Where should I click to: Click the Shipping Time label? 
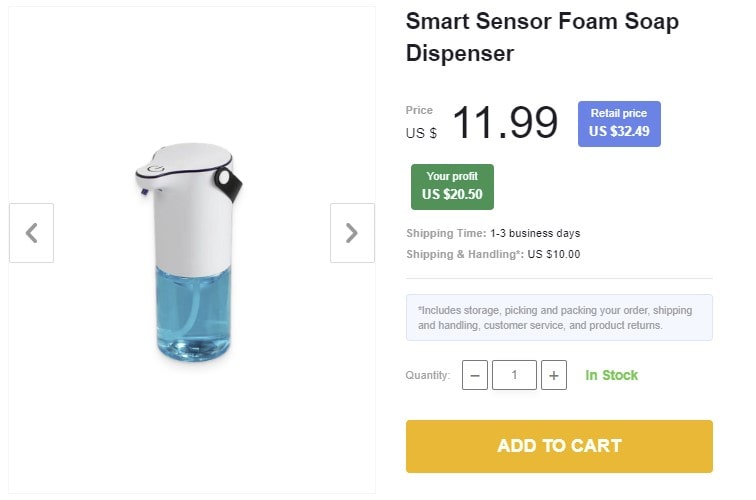(x=445, y=233)
